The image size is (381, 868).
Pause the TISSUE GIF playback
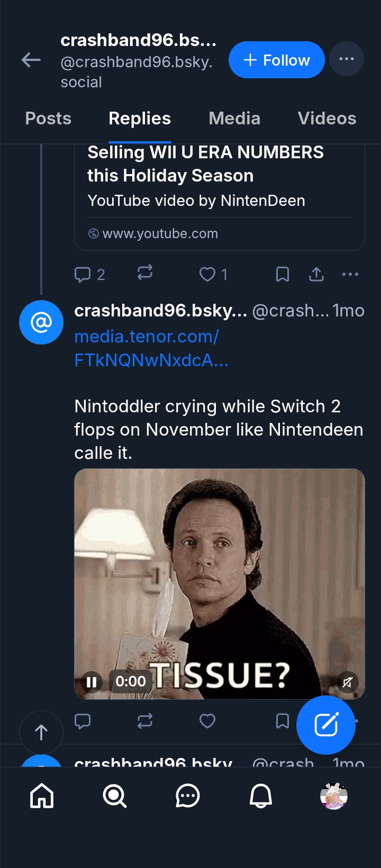coord(92,682)
